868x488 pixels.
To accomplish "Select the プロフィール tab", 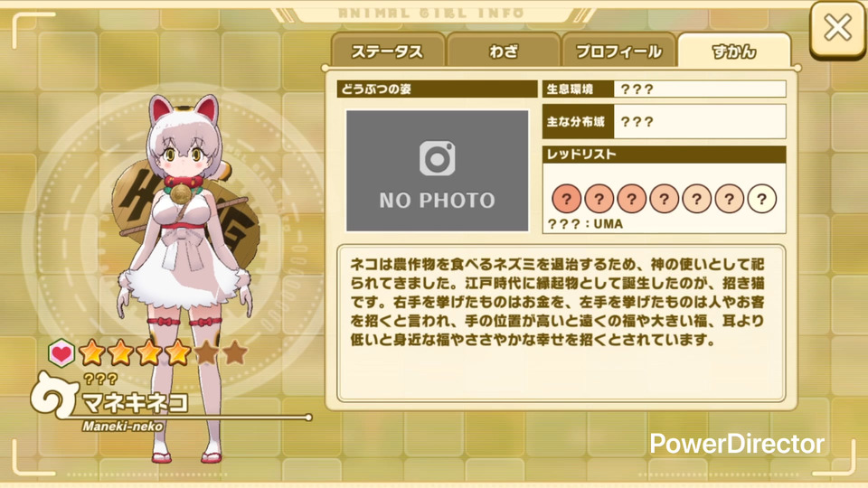I will click(x=618, y=52).
